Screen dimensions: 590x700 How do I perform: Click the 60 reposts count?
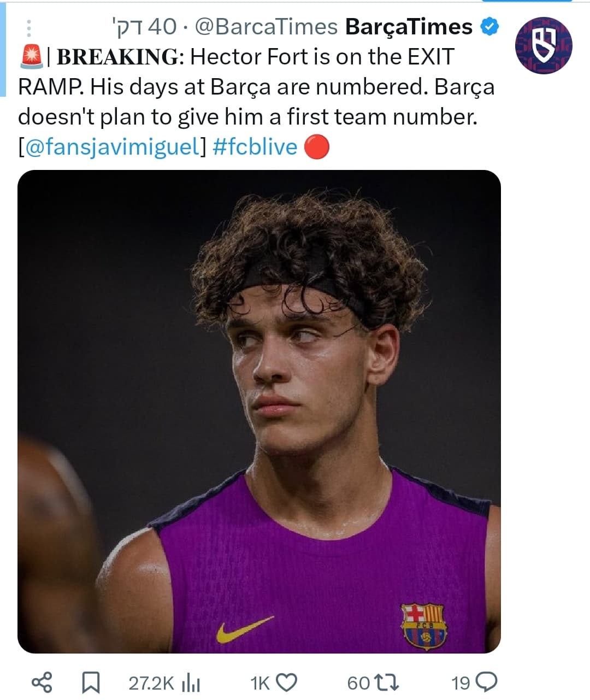(x=358, y=683)
